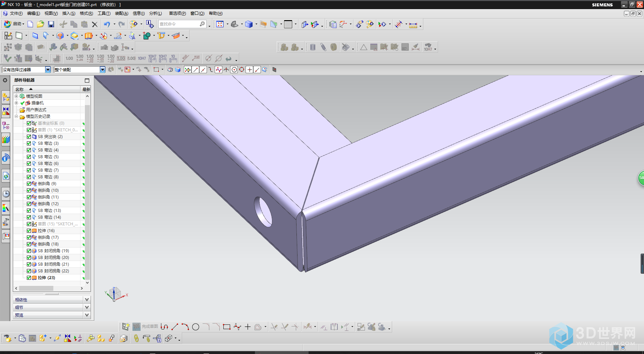
Task: Toggle checkbox for SB 封闭拐角 (19)
Action: pos(29,251)
